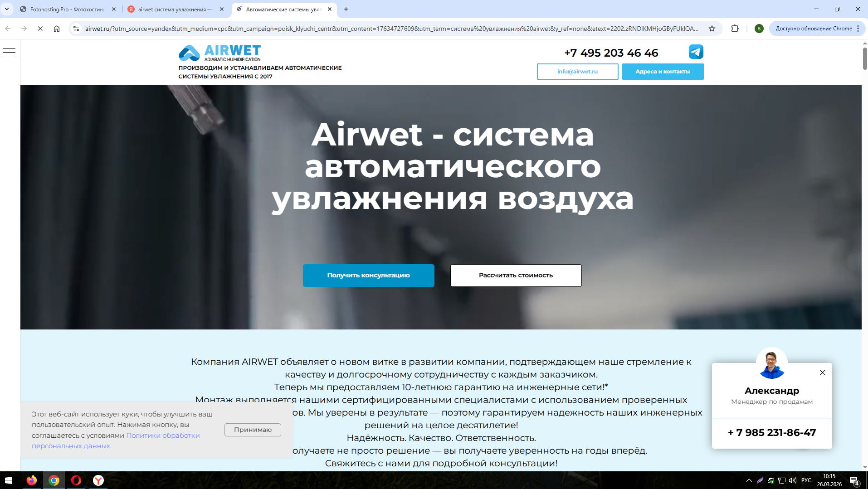Click the network icon in system tray
Viewport: 868px width, 489px height.
[782, 480]
